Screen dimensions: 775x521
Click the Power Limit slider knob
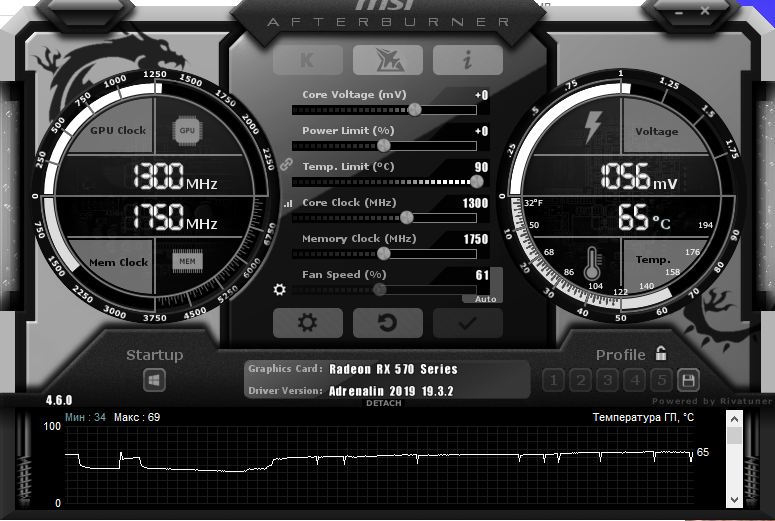pos(384,145)
